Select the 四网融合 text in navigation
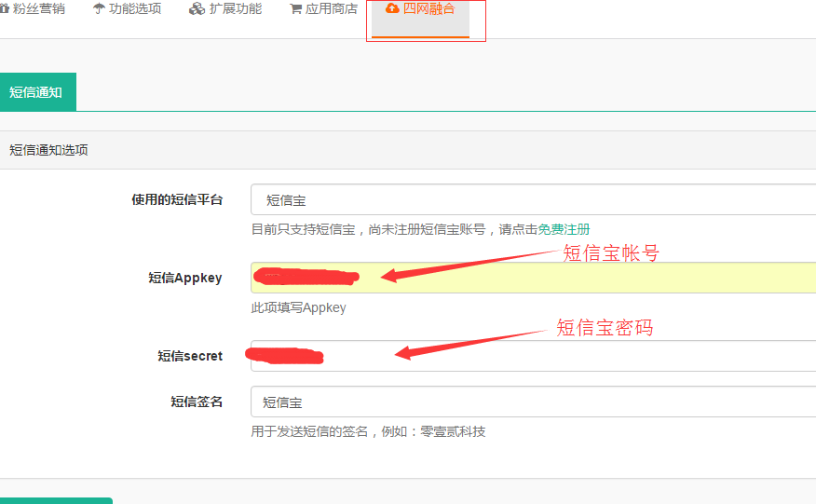The width and height of the screenshot is (816, 504). tap(428, 9)
